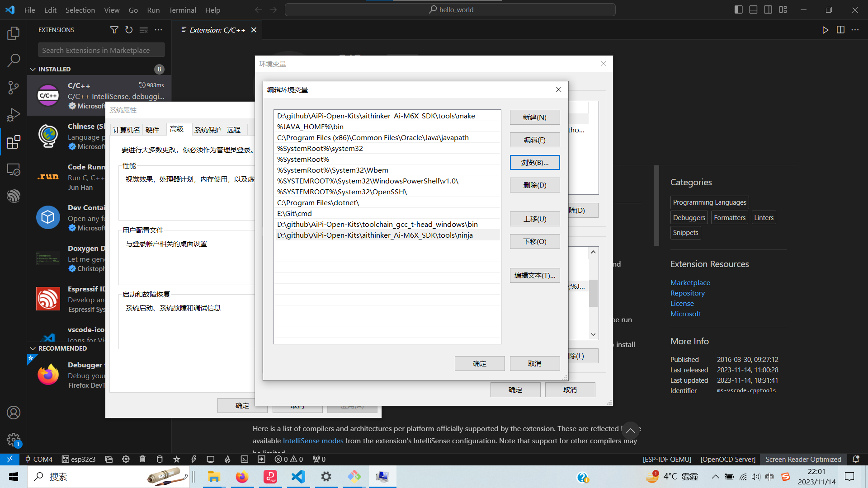Click the 编辑文本(T)... button

[535, 276]
